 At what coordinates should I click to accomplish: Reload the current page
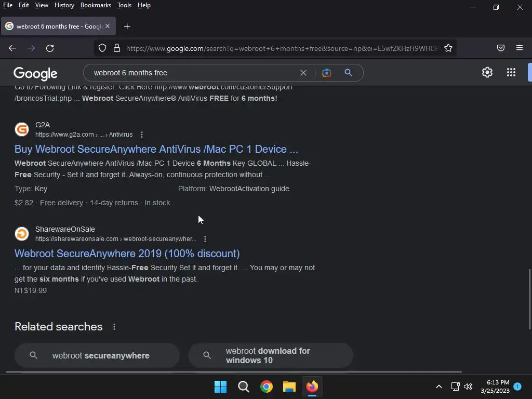click(50, 48)
